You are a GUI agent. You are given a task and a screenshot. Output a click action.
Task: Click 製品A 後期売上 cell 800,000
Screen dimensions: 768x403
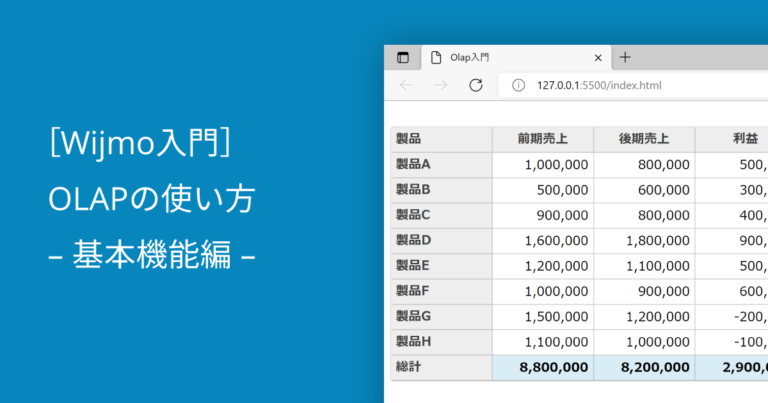point(644,165)
